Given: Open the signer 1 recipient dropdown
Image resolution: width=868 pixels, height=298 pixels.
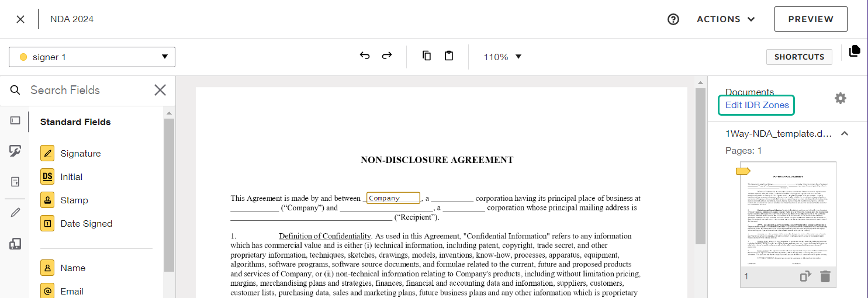Looking at the screenshot, I should click(92, 57).
